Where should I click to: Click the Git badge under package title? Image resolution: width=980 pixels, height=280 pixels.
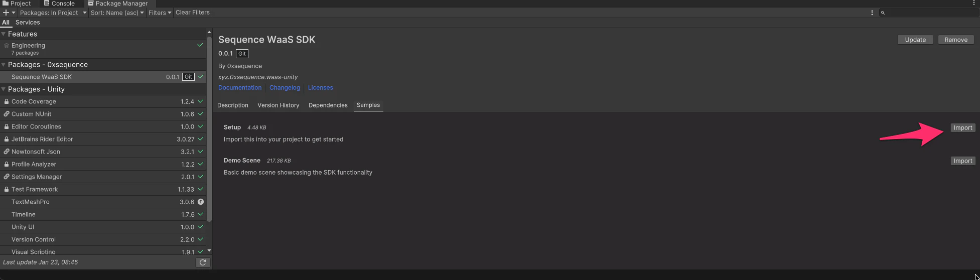coord(242,54)
